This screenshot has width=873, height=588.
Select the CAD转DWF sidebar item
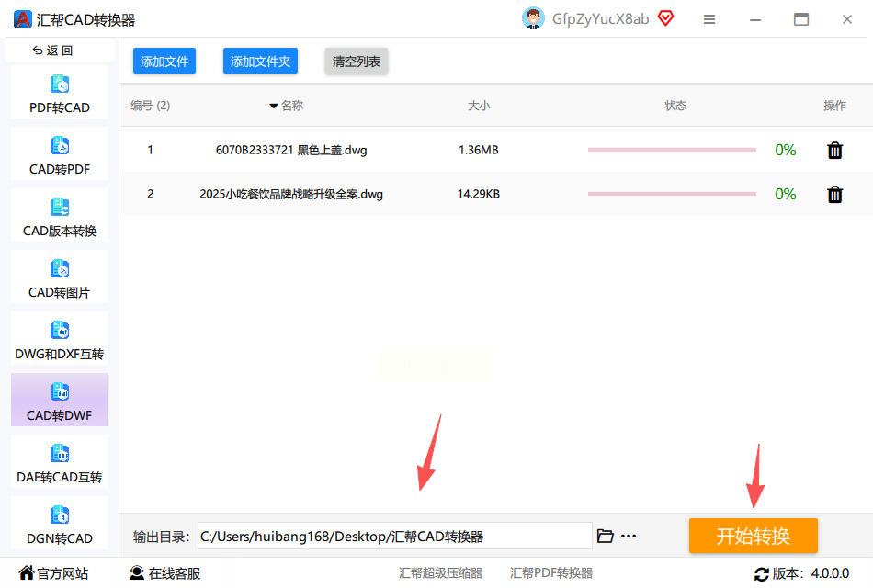[x=59, y=400]
